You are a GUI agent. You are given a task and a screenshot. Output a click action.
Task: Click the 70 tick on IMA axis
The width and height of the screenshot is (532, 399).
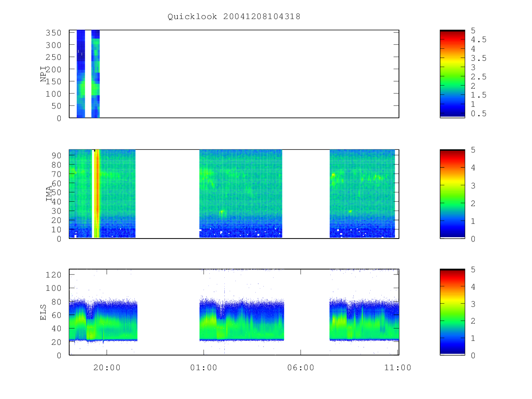pos(57,174)
